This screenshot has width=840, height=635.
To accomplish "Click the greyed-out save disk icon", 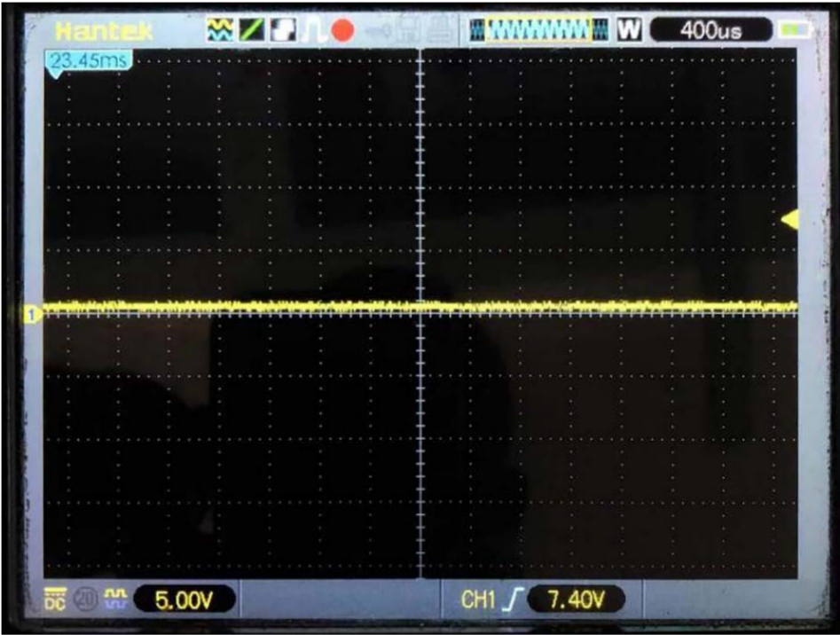I will [x=409, y=30].
